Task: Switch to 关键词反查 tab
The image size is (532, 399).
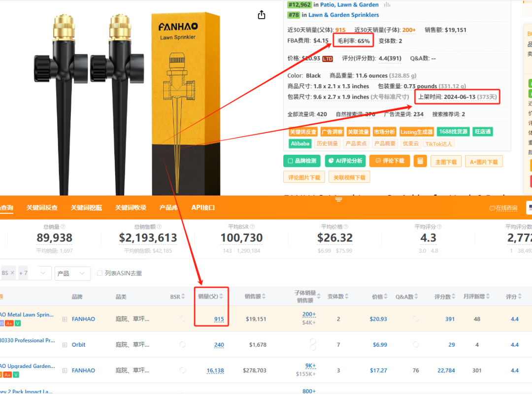Action: coord(42,208)
